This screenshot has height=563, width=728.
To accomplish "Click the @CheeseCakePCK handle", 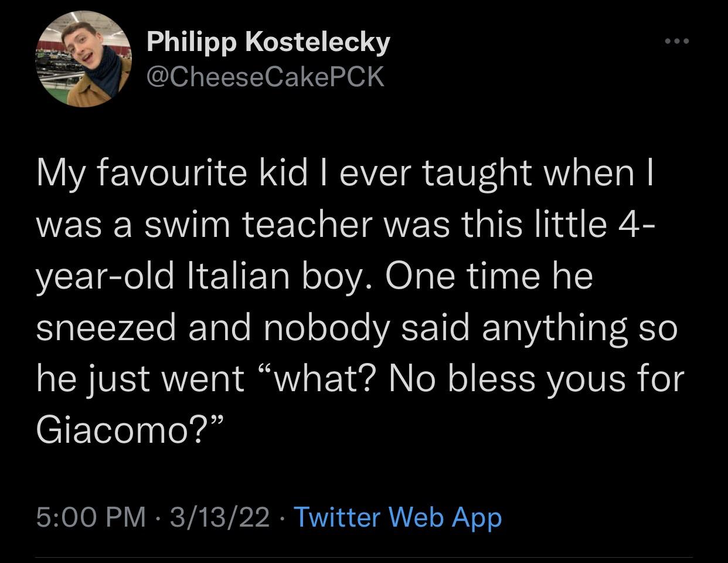I will click(265, 76).
